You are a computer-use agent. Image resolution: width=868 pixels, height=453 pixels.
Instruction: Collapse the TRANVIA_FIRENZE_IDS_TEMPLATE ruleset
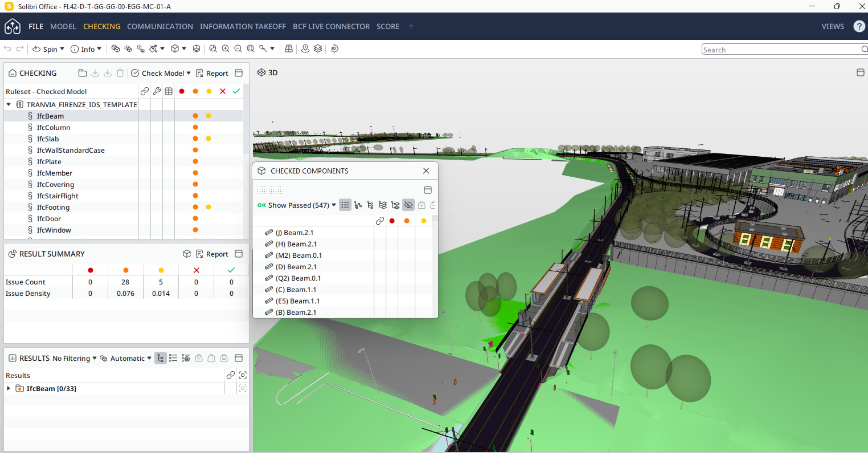8,104
